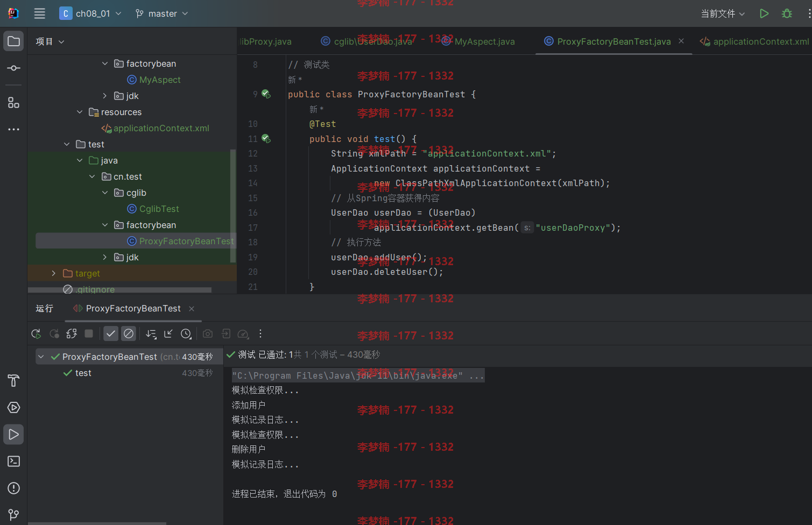Switch to MyAspect.java tab
The image size is (812, 525).
pyautogui.click(x=478, y=41)
